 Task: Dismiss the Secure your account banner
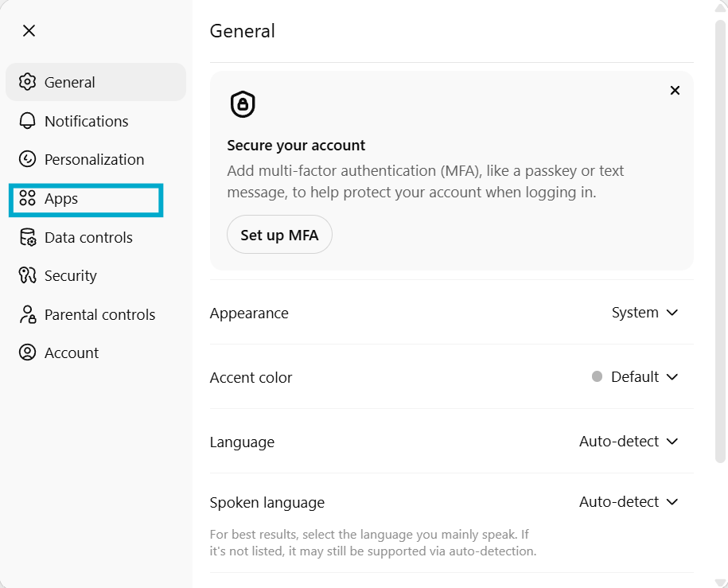(675, 91)
